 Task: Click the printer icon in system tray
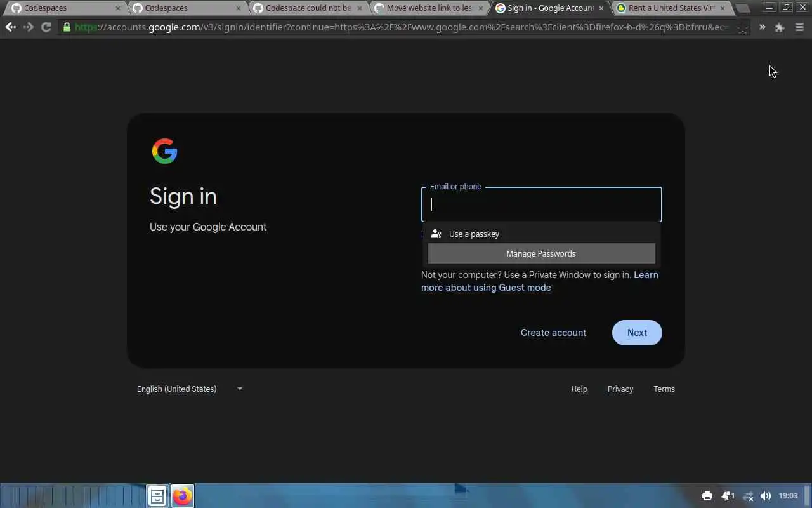(707, 496)
